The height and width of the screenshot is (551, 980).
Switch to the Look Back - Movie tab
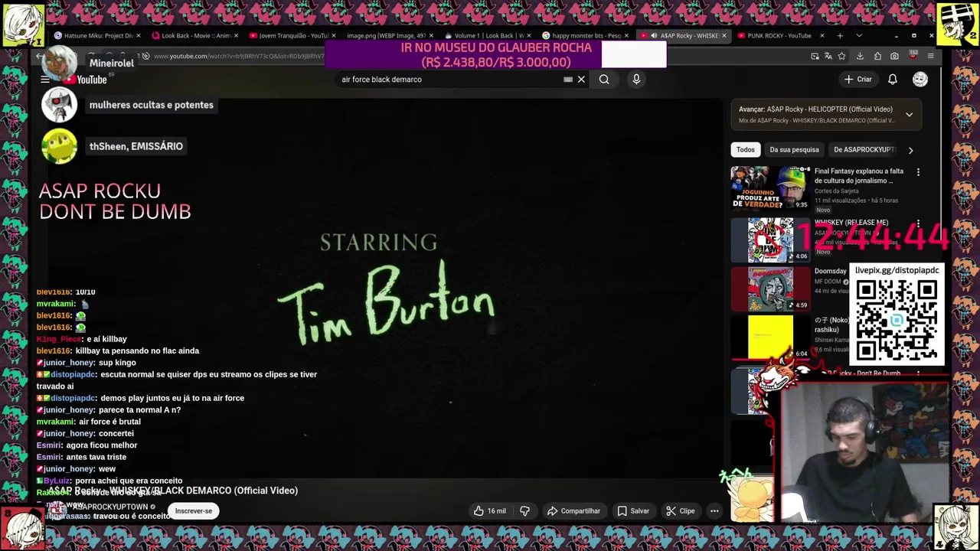coord(196,35)
